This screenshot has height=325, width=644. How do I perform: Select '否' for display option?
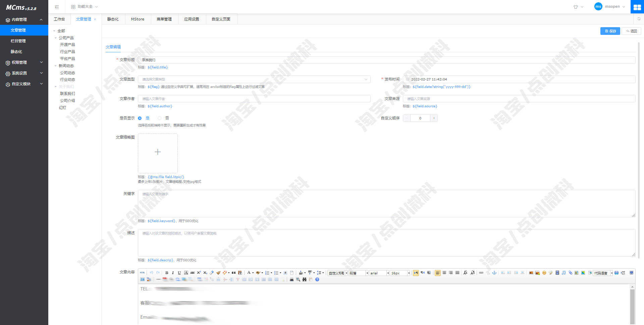pos(160,118)
